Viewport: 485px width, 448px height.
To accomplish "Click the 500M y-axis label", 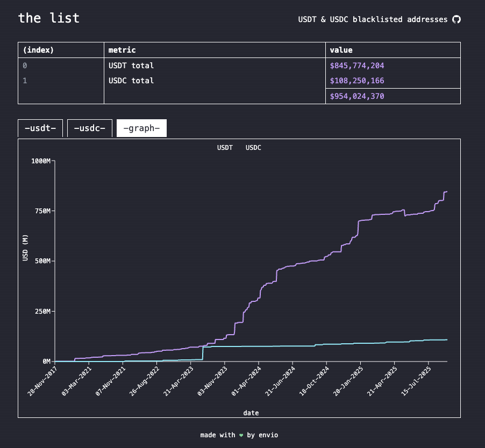I will point(42,261).
